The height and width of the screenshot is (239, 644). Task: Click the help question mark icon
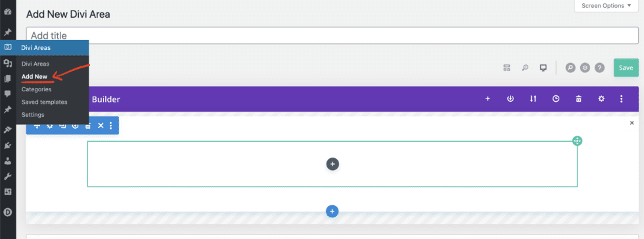599,68
